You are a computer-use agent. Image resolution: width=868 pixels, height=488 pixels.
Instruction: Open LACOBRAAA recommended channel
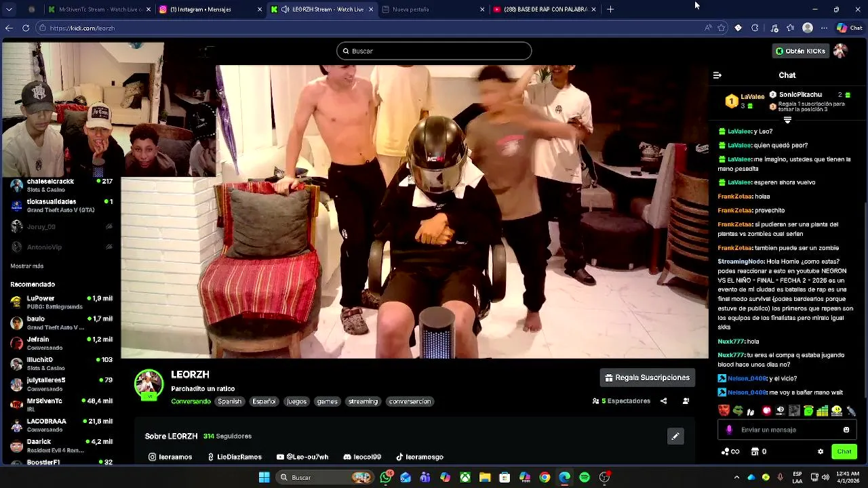[x=61, y=425]
